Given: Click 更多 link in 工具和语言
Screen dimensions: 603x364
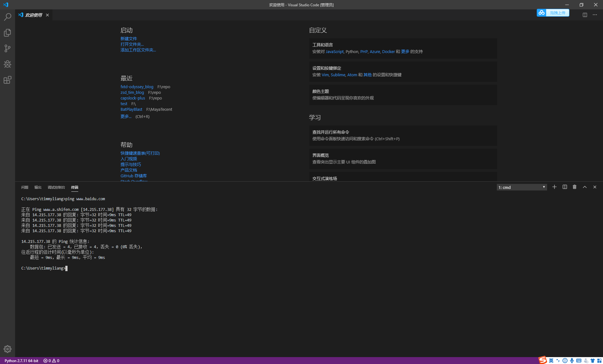Looking at the screenshot, I should (x=405, y=51).
